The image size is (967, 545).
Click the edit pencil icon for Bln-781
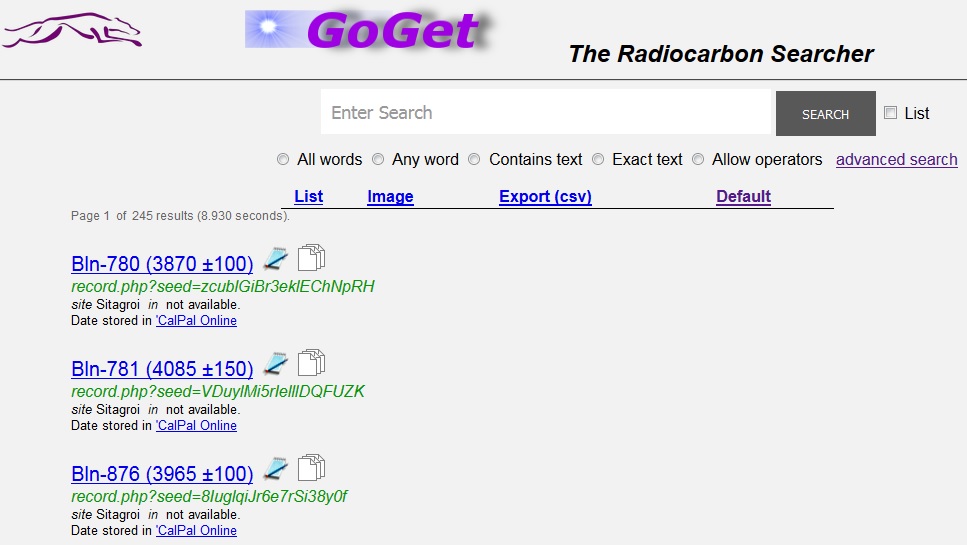(x=276, y=364)
